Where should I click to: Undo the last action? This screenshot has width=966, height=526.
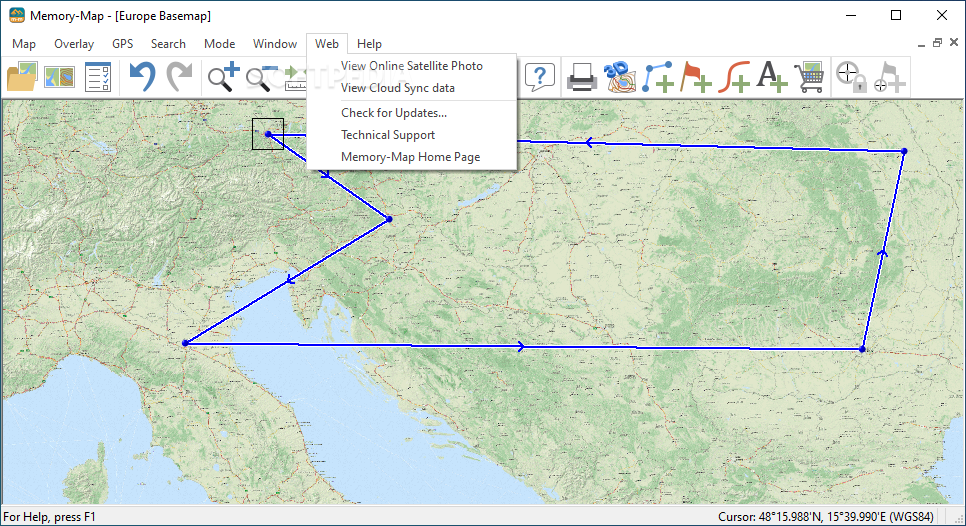[142, 77]
